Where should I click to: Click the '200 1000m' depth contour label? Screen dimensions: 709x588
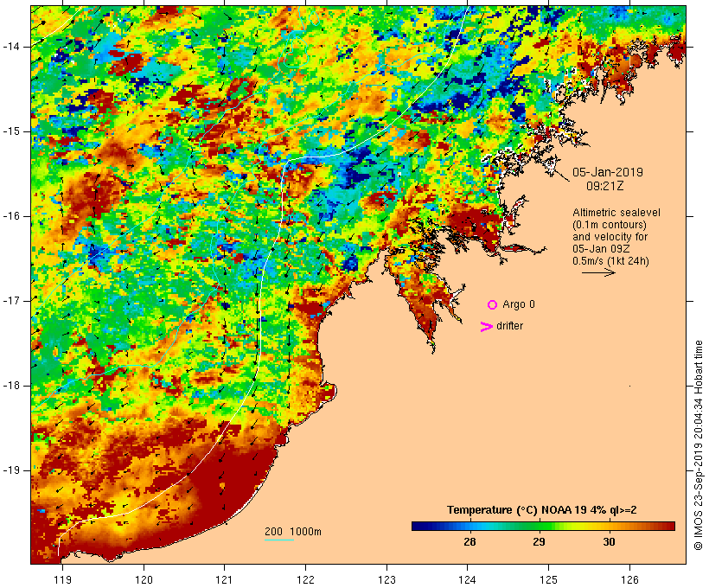[293, 532]
